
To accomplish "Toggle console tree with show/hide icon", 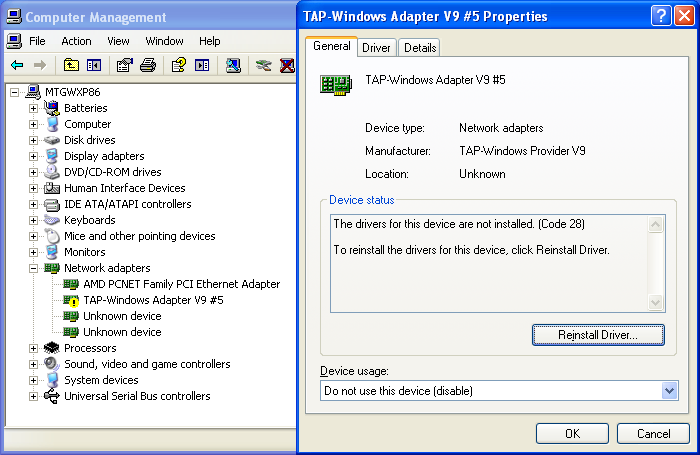I will click(x=94, y=66).
